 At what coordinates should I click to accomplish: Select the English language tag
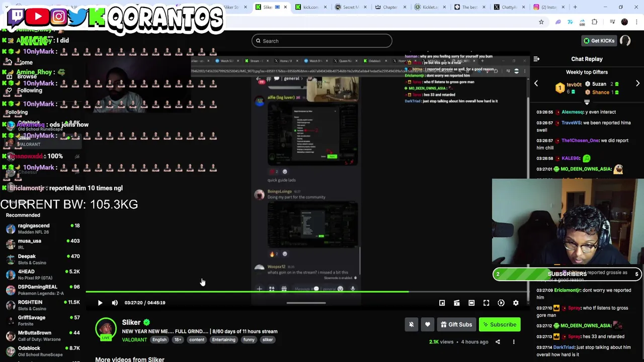coord(159,340)
